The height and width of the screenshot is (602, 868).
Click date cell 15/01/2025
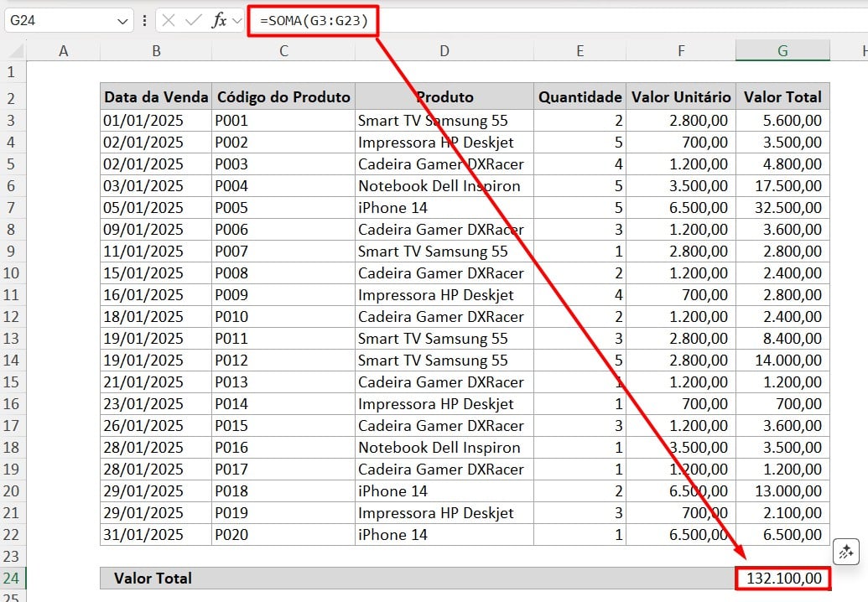click(156, 272)
